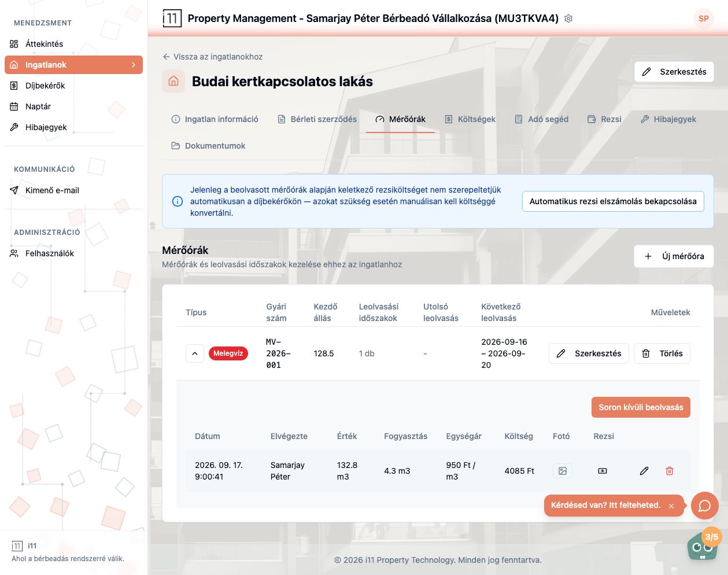The height and width of the screenshot is (575, 728).
Task: Click 'Automatikus rezsi elszámolás bekapcsolása'
Action: [x=613, y=201]
